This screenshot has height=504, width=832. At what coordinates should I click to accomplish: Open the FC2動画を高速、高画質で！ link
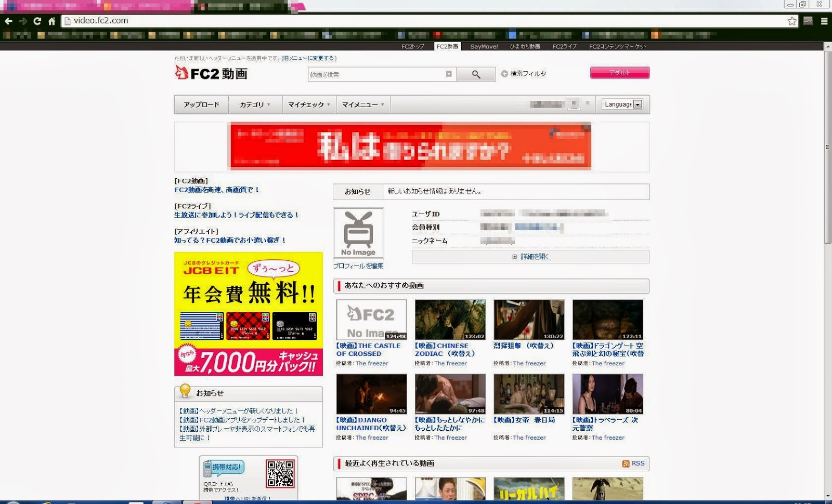[x=217, y=190]
